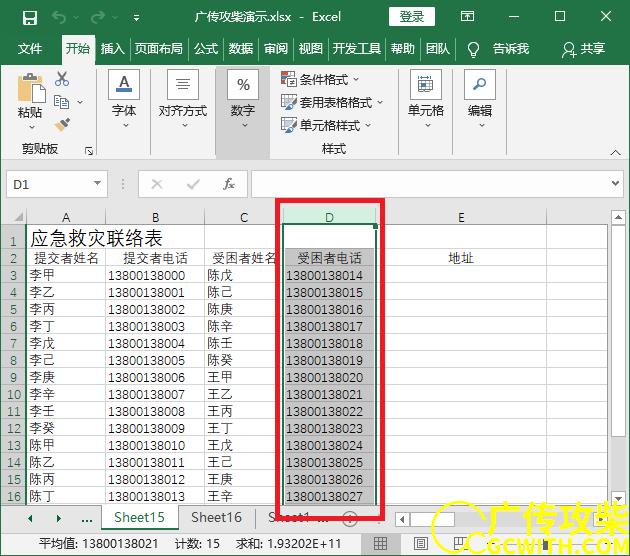Click horizontal scrollbar left arrow

(402, 519)
